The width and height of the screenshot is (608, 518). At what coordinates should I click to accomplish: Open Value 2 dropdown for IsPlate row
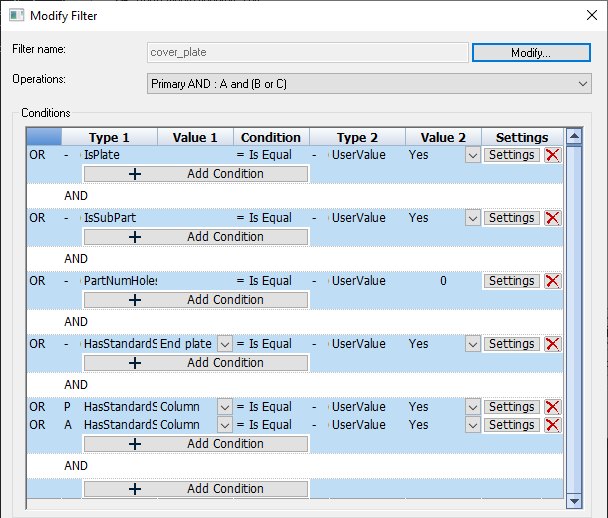pyautogui.click(x=472, y=155)
